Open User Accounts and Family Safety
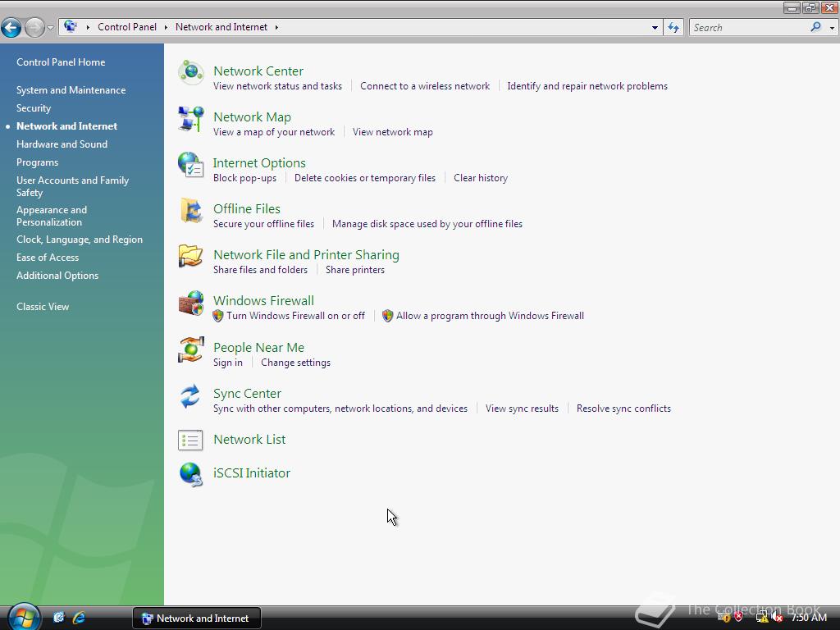The image size is (840, 630). [x=73, y=186]
